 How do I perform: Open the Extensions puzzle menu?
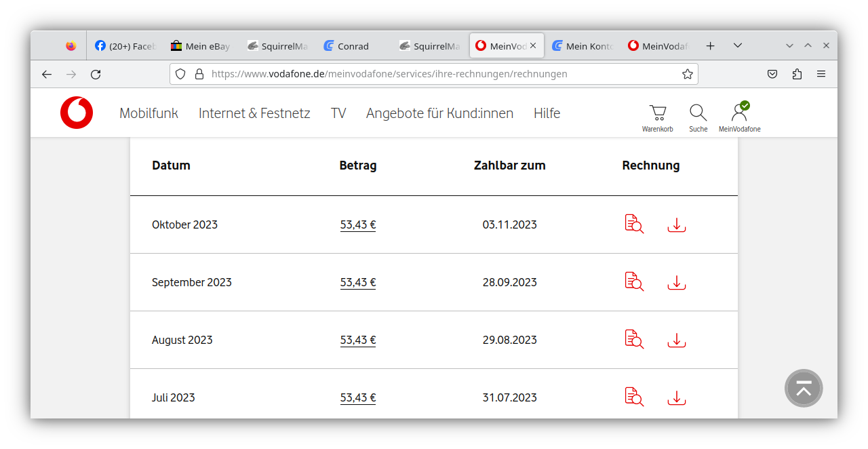[797, 74]
